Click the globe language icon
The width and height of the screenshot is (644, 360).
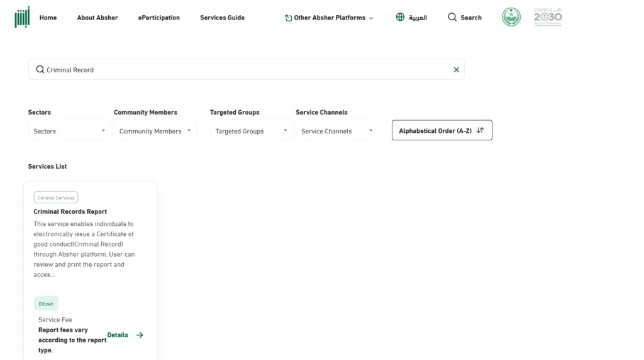tap(400, 17)
